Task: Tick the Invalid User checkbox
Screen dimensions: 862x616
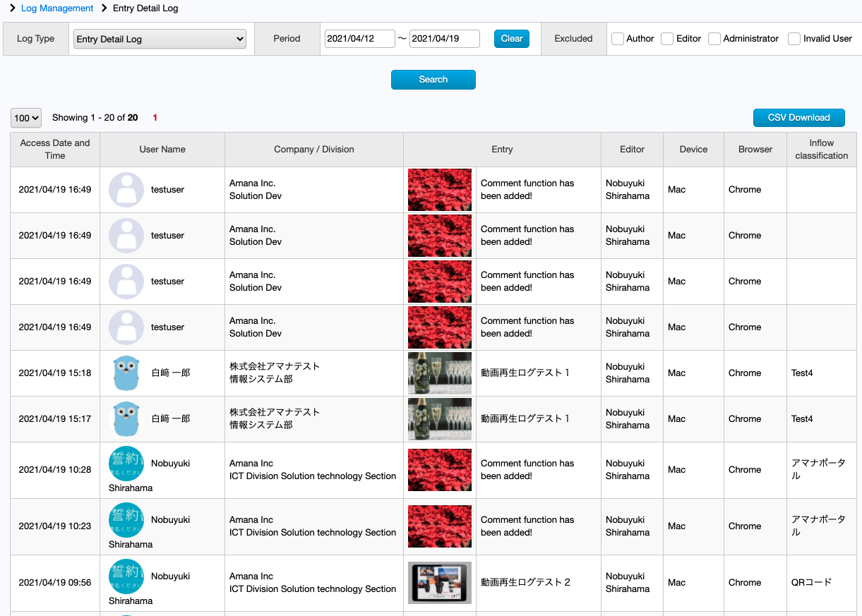Action: (x=794, y=39)
